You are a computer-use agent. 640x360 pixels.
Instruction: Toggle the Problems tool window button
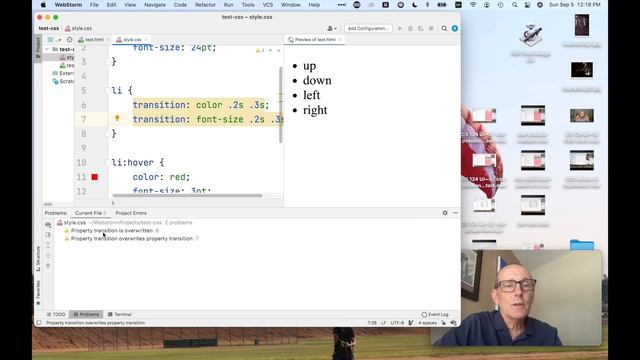click(x=86, y=314)
